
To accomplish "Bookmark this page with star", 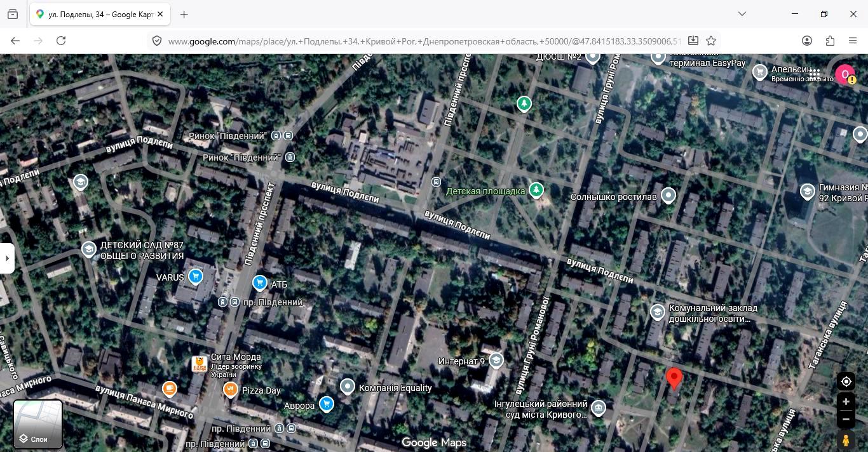I will tap(711, 41).
